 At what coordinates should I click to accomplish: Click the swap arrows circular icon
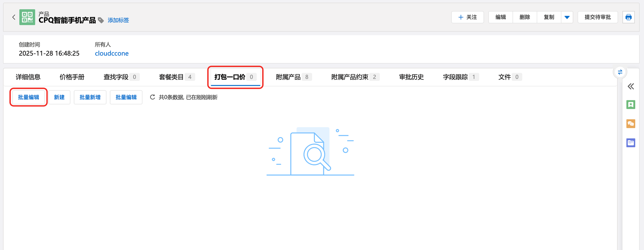click(620, 72)
